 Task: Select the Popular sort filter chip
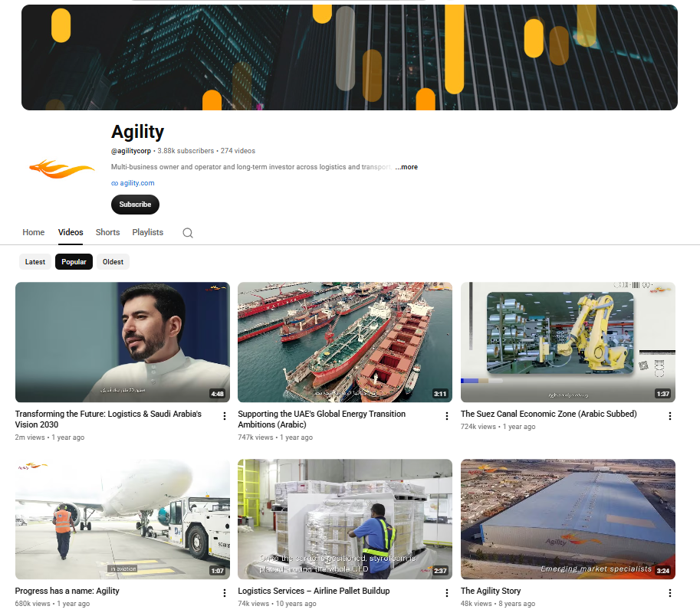[x=74, y=262]
